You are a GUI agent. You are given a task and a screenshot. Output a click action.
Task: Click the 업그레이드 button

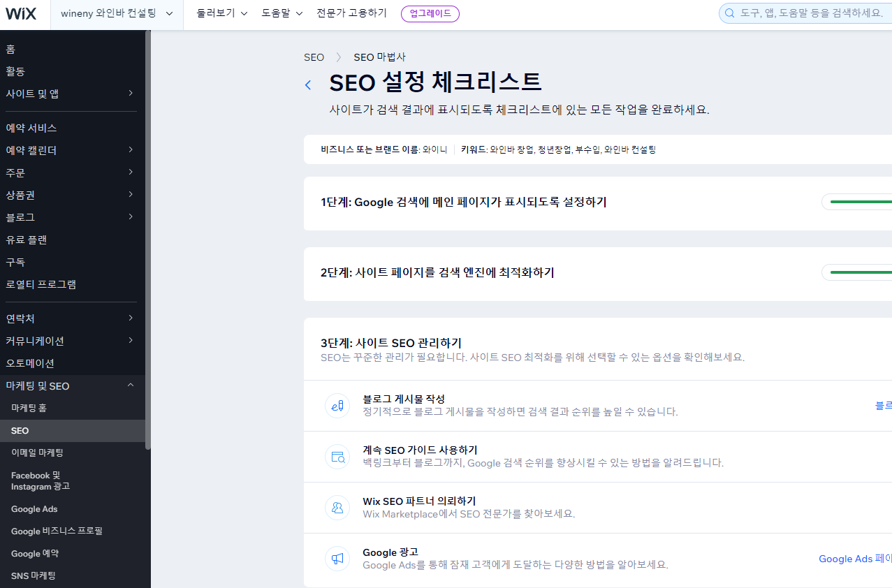[x=430, y=13]
